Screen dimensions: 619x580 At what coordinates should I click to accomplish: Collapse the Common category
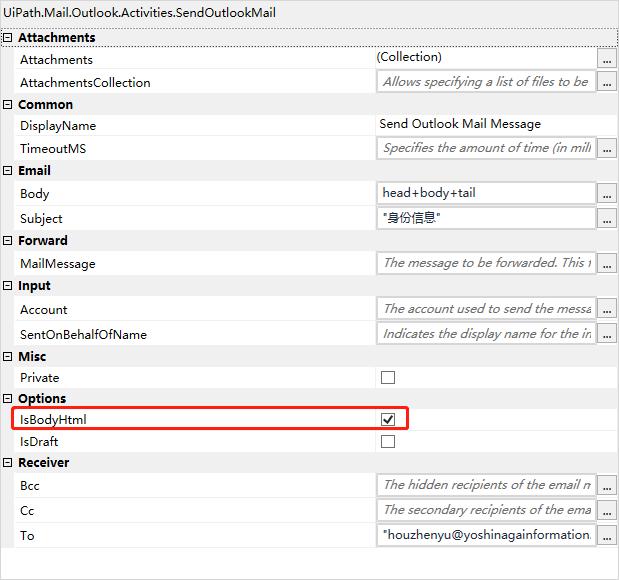point(8,105)
